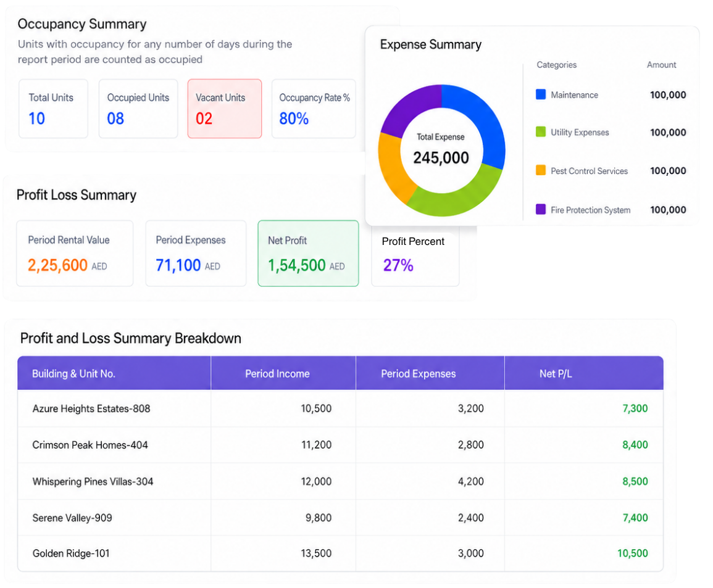
Task: Click the Pest Control Services label
Action: point(590,171)
